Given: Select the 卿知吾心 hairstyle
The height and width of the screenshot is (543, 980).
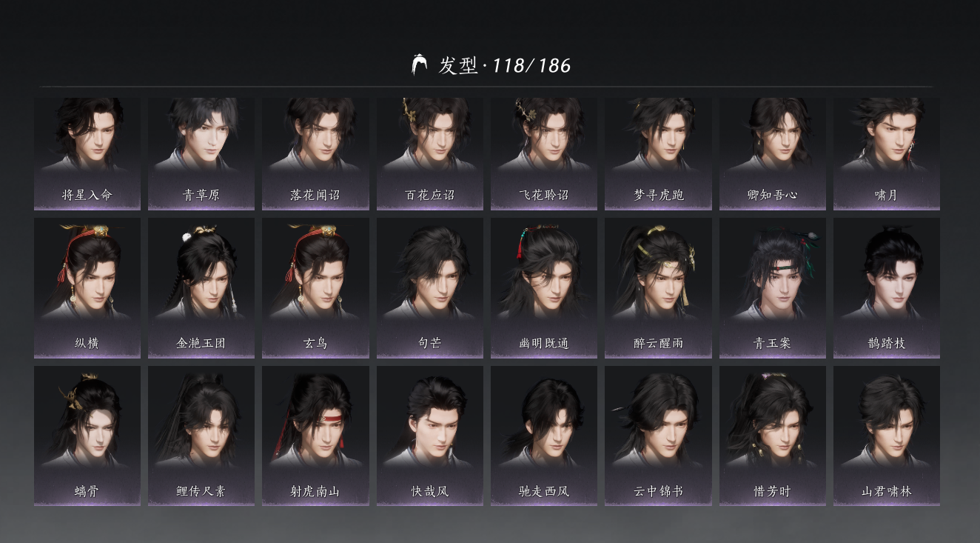Looking at the screenshot, I should pyautogui.click(x=773, y=154).
